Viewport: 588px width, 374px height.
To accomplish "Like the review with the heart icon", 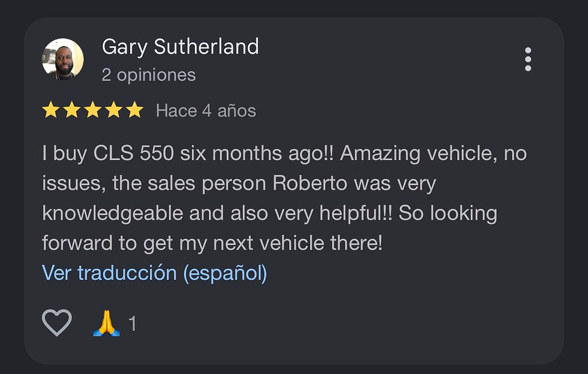I will (x=56, y=322).
